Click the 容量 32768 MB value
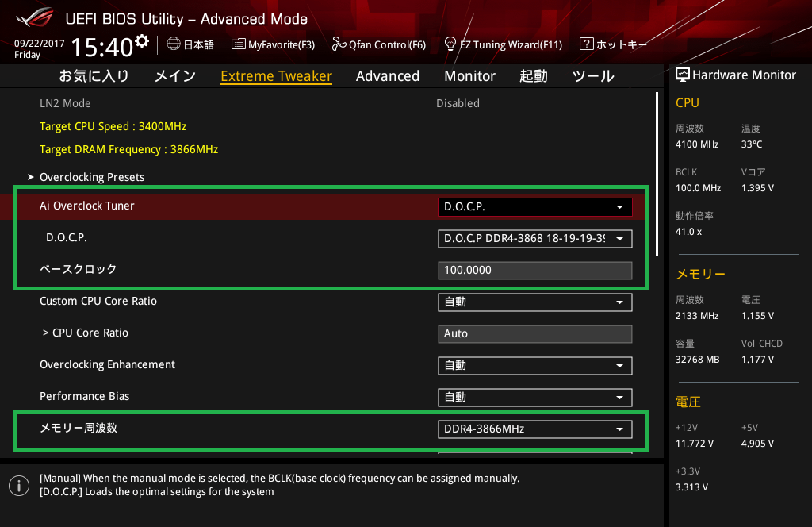 [x=698, y=359]
